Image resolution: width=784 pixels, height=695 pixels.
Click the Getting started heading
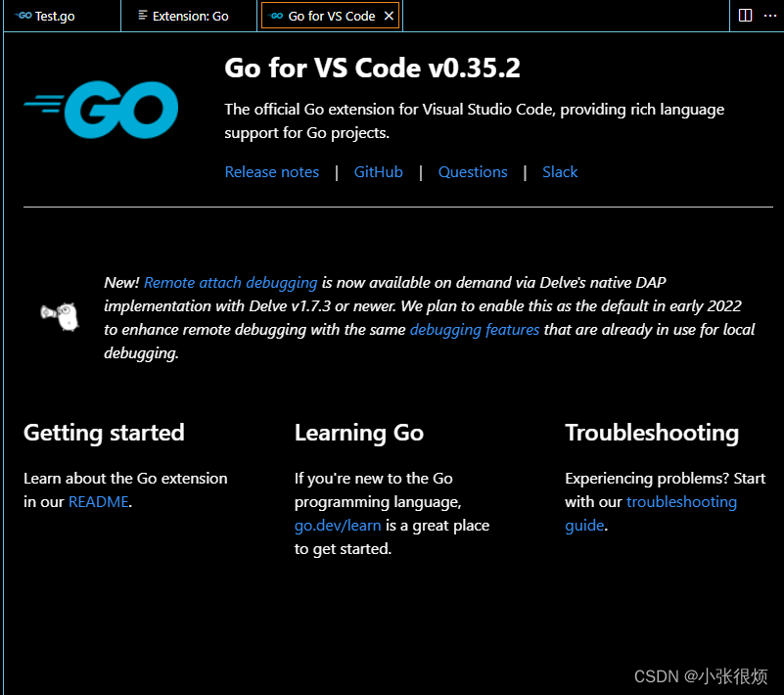(104, 433)
